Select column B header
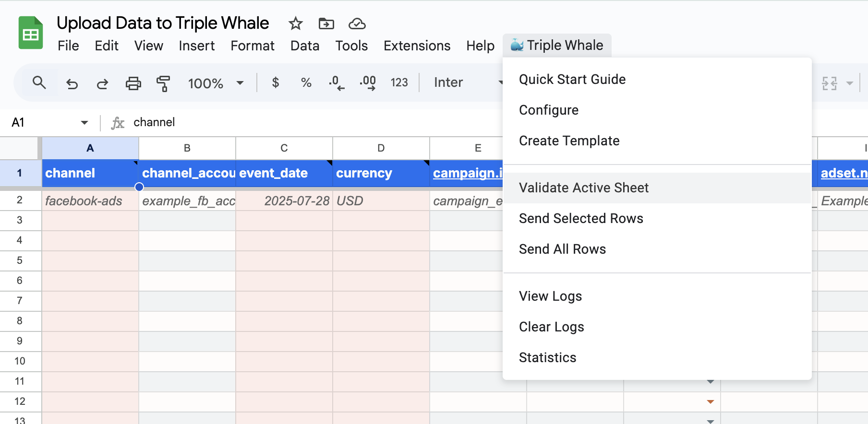 tap(187, 148)
